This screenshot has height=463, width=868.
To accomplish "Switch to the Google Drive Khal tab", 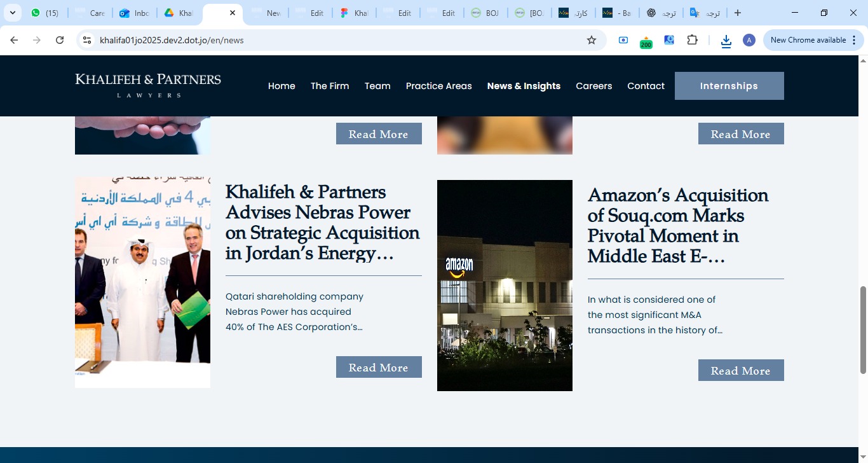I will coord(179,13).
